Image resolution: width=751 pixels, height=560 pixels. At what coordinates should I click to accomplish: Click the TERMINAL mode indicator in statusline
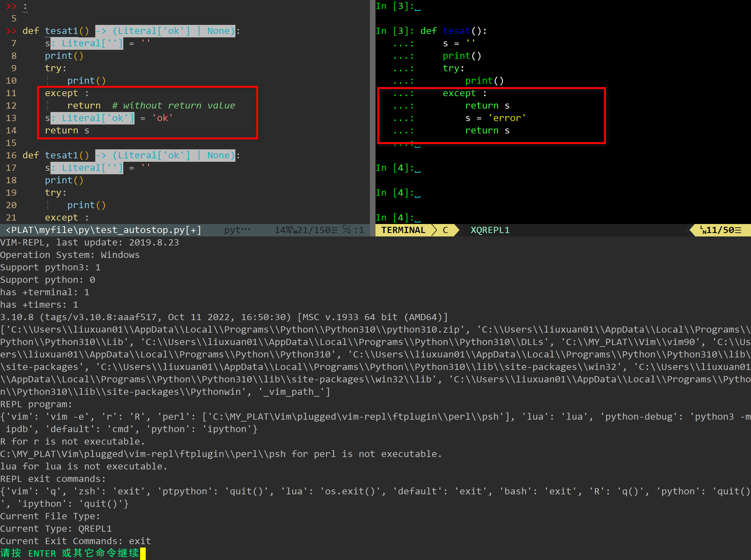click(x=403, y=230)
